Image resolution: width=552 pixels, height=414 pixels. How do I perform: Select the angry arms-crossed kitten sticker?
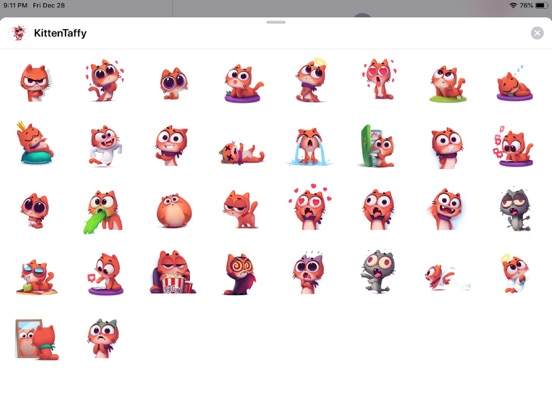point(35,83)
